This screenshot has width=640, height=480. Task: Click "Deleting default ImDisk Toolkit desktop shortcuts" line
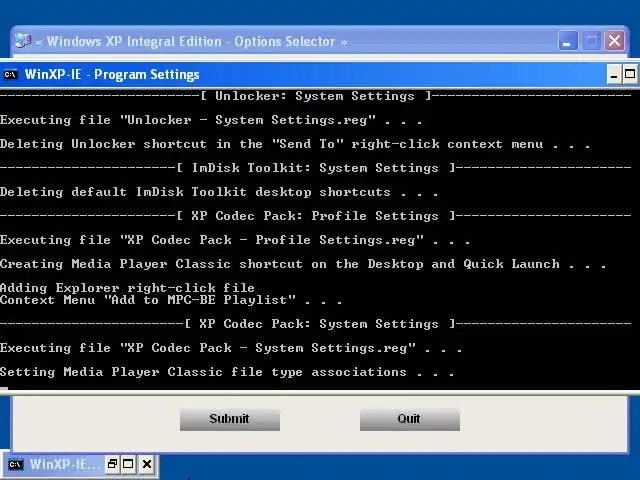click(219, 192)
